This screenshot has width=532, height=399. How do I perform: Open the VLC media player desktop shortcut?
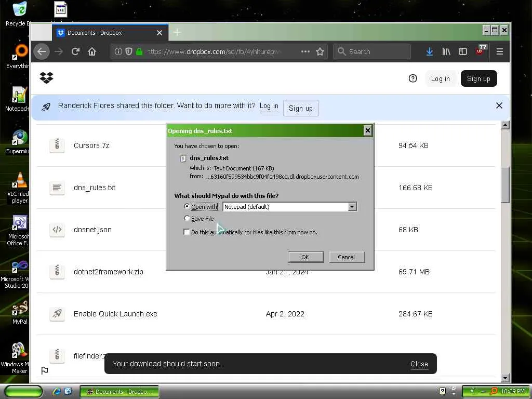(x=19, y=188)
